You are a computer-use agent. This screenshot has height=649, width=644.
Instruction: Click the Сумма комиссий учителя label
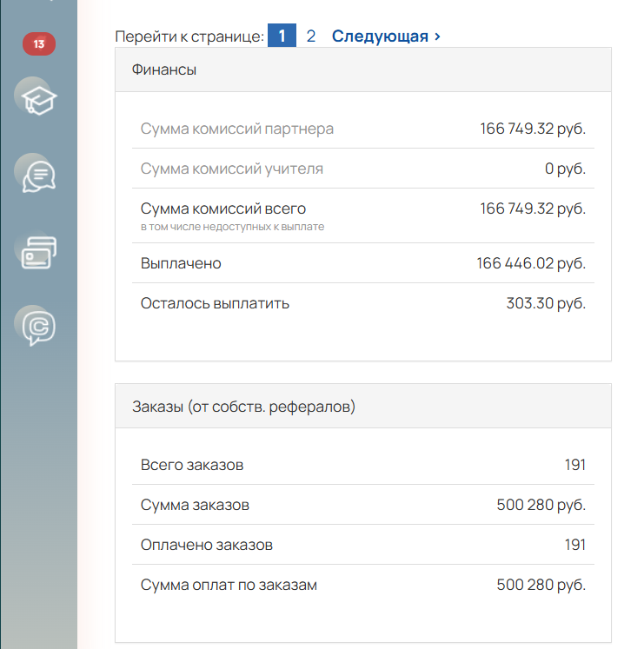pos(232,169)
